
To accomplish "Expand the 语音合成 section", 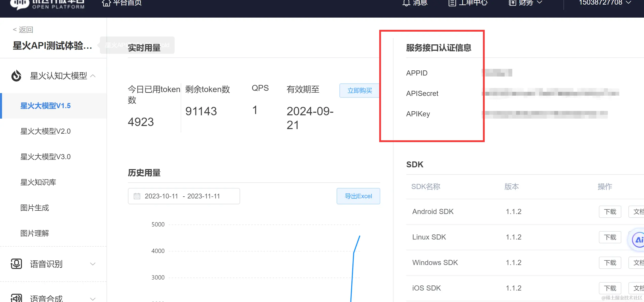I will 93,298.
